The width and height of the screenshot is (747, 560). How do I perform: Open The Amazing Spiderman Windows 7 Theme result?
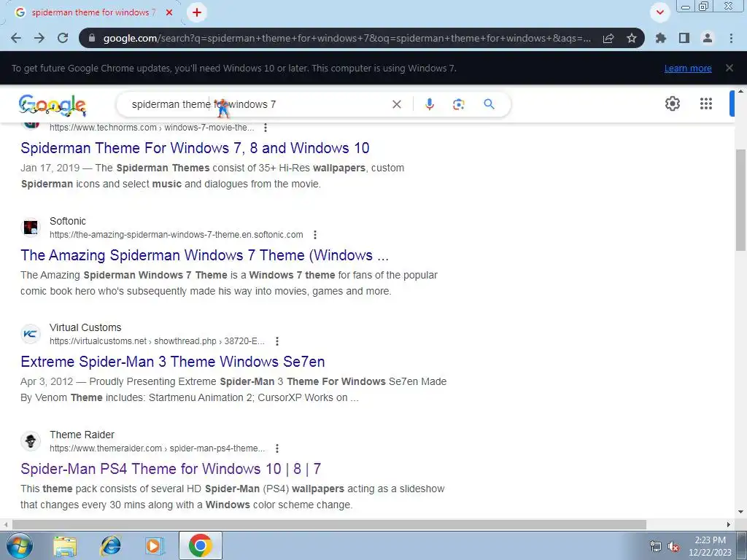[205, 255]
